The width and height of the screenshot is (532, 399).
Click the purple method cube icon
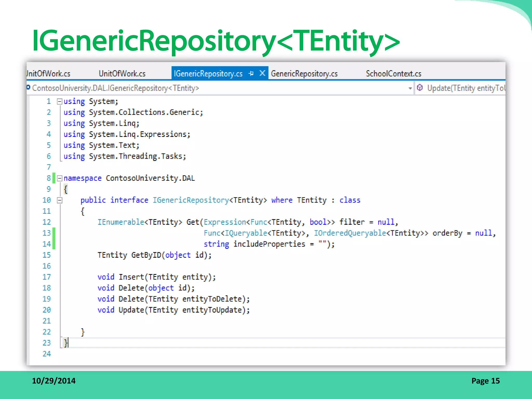[420, 88]
